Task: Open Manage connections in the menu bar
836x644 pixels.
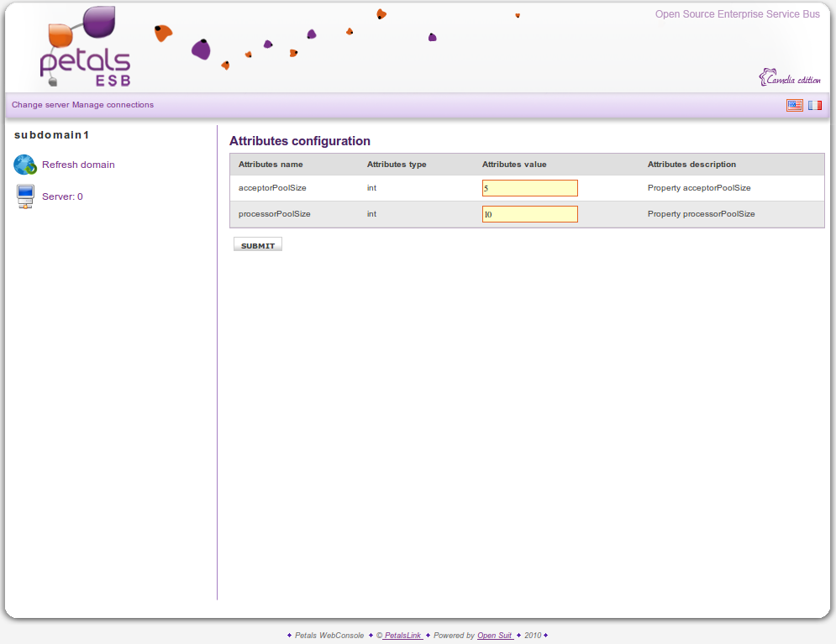Action: tap(113, 105)
